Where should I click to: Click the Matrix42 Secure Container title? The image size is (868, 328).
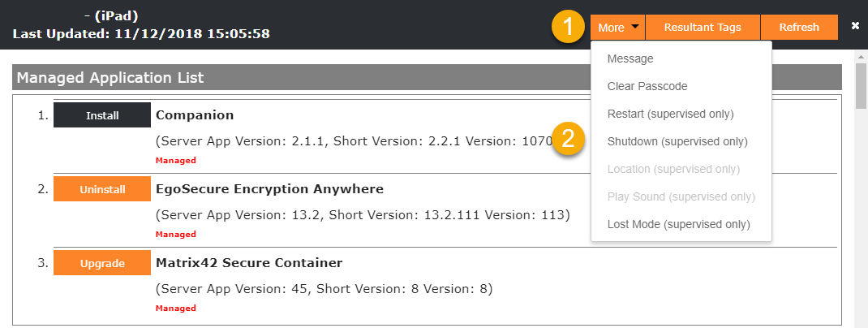249,262
